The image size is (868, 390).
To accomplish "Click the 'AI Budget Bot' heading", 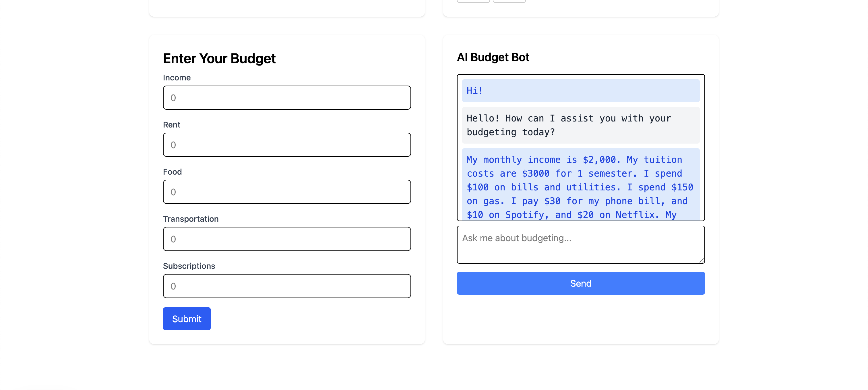I will 493,57.
